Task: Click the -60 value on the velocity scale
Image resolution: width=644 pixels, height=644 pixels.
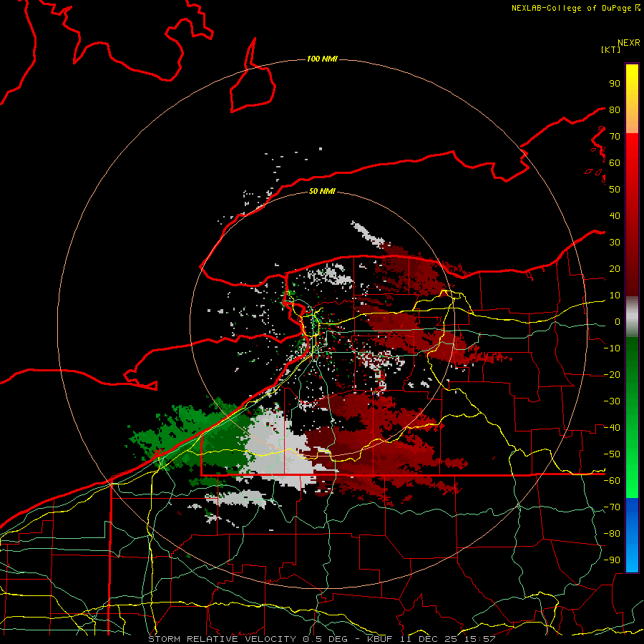Action: tap(612, 481)
